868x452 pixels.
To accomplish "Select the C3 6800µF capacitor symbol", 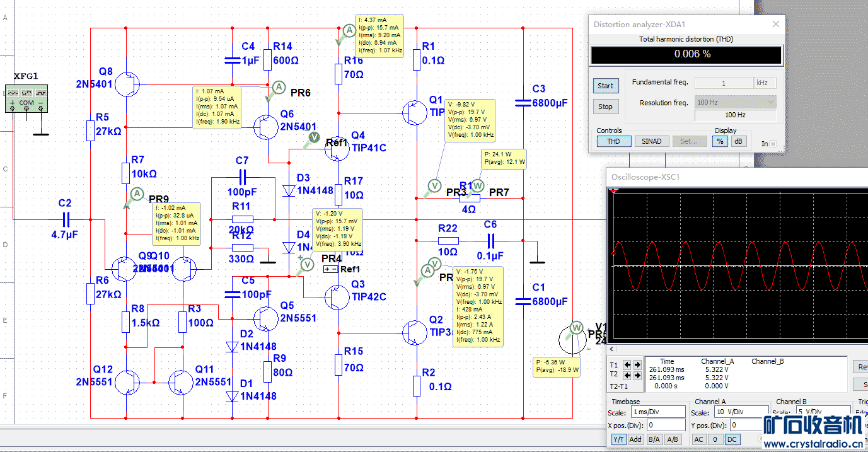I will click(x=523, y=103).
